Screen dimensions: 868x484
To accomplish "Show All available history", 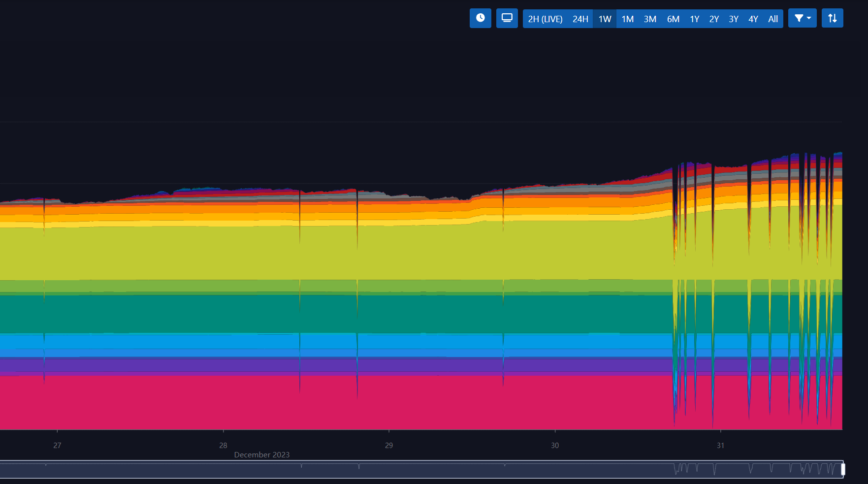I will tap(773, 19).
